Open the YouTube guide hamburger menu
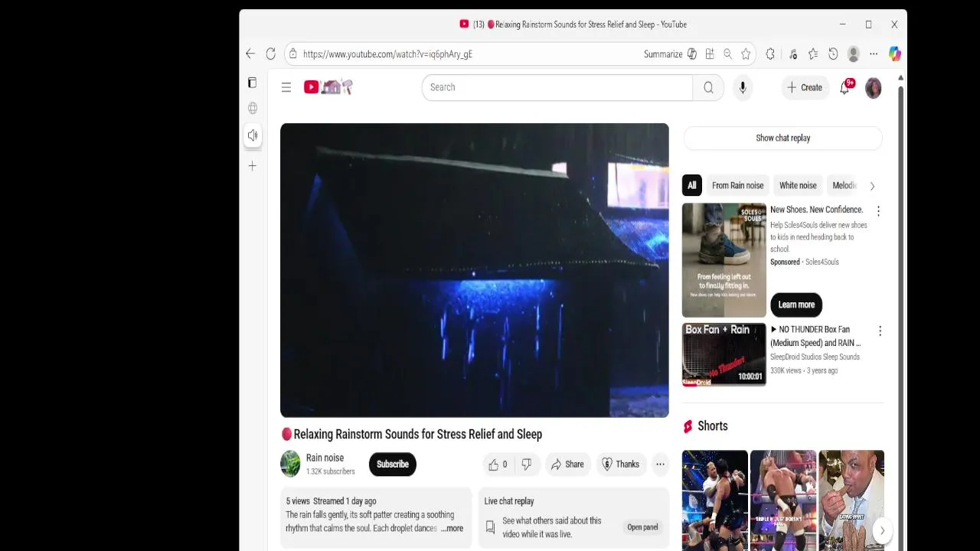Screen dimensions: 980x551 (286, 87)
